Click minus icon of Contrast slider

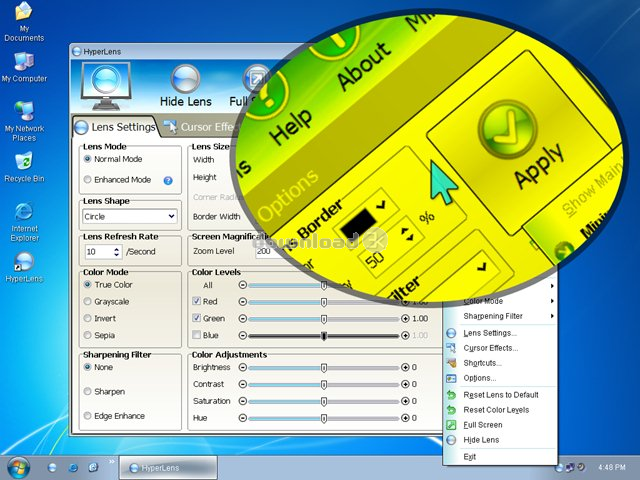coord(242,384)
